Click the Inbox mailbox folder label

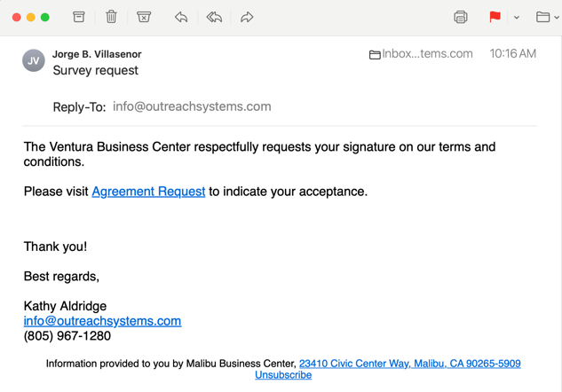(x=421, y=54)
